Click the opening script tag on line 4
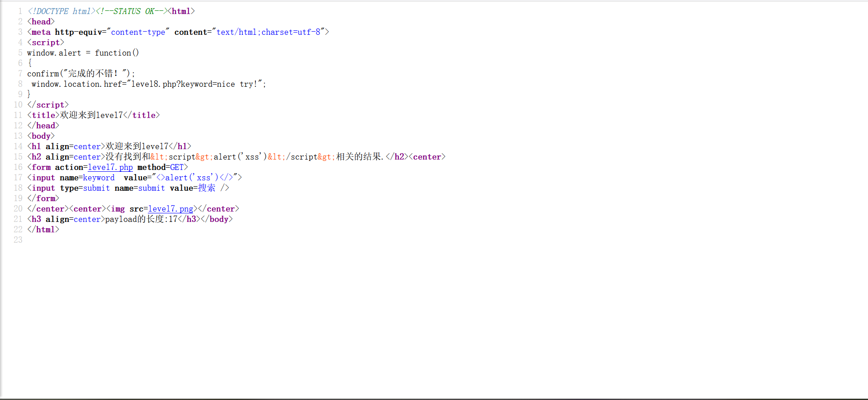This screenshot has height=400, width=868. pyautogui.click(x=46, y=42)
